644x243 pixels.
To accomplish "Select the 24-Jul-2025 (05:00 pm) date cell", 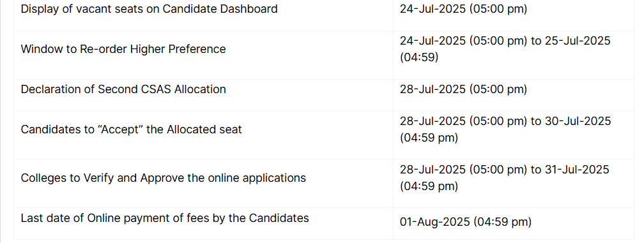I will click(x=463, y=8).
